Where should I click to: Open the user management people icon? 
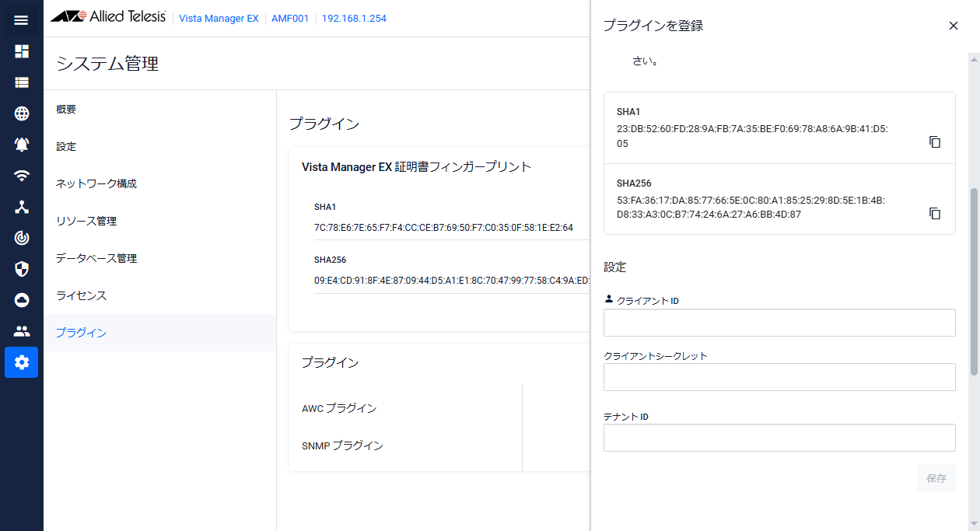(x=22, y=331)
